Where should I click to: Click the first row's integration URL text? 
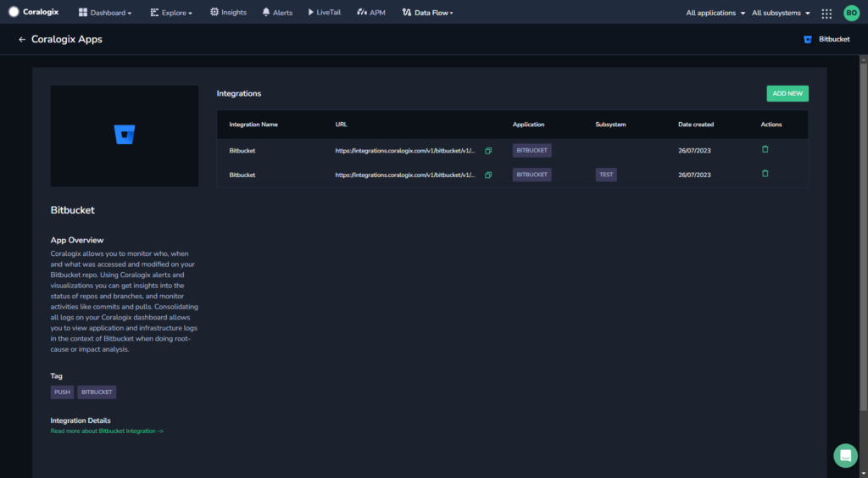(405, 151)
